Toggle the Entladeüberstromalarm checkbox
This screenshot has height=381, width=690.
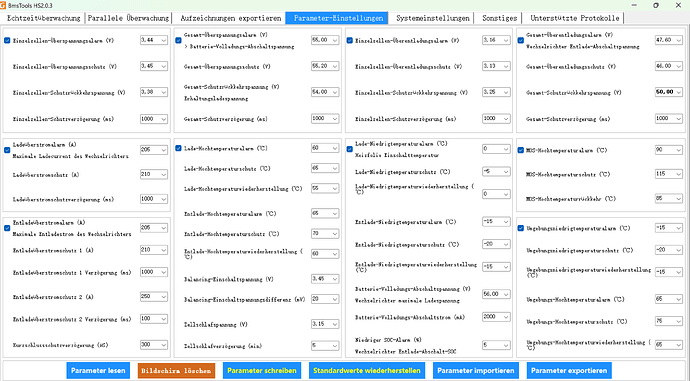pos(7,228)
